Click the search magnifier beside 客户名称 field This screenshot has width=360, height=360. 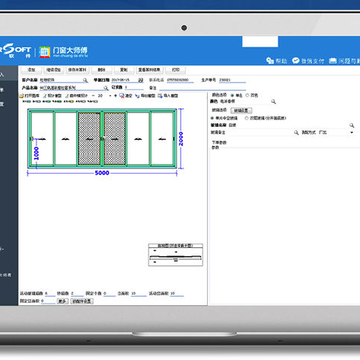85,80
